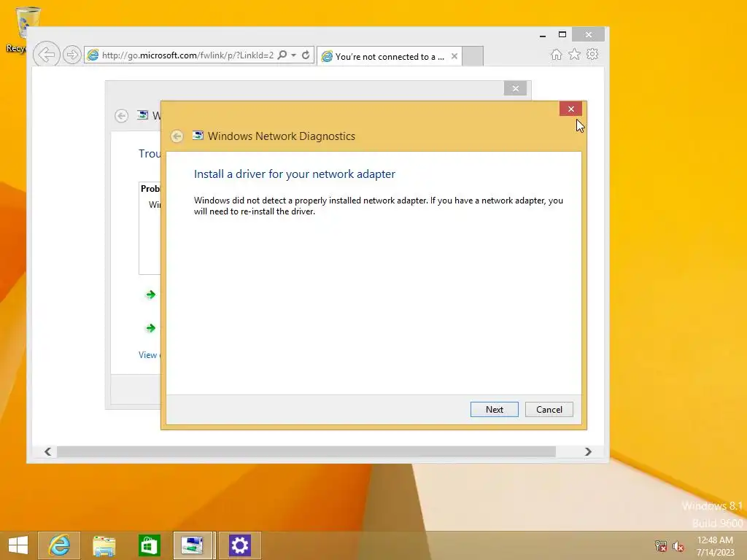This screenshot has height=560, width=747.
Task: Open Windows Store from taskbar
Action: (149, 545)
